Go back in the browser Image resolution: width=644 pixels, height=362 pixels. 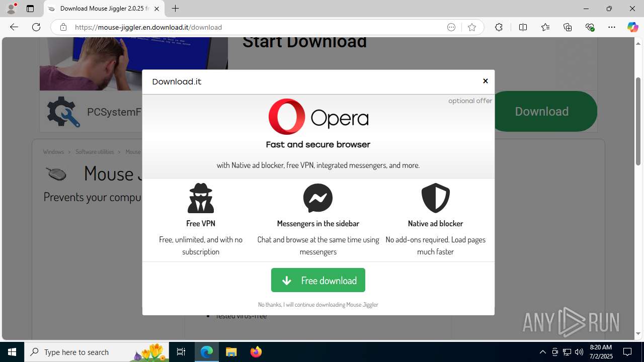click(14, 27)
